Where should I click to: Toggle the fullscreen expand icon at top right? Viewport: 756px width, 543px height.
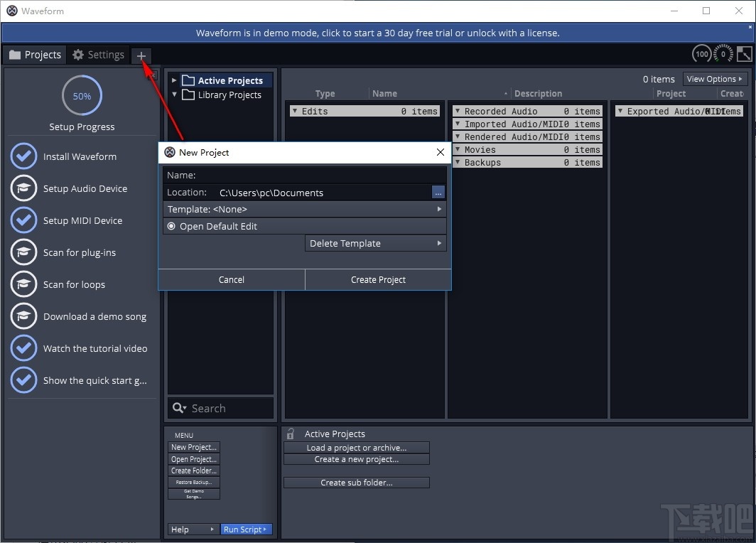tap(745, 54)
